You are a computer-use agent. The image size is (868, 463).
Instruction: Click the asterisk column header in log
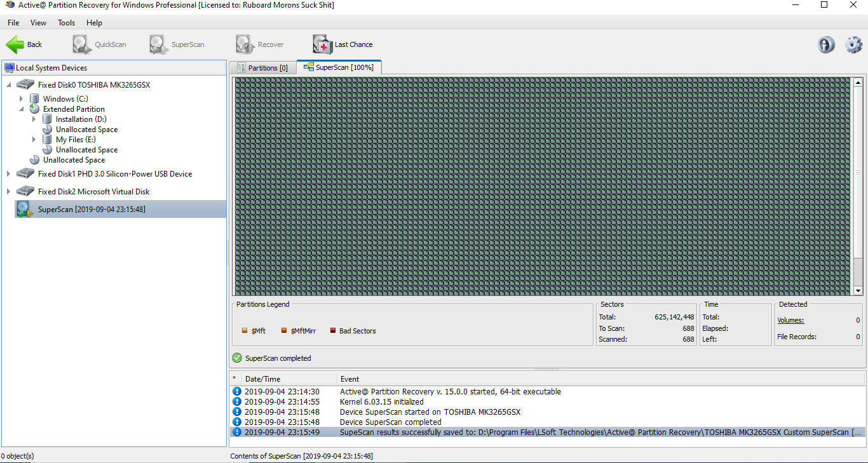click(x=234, y=379)
